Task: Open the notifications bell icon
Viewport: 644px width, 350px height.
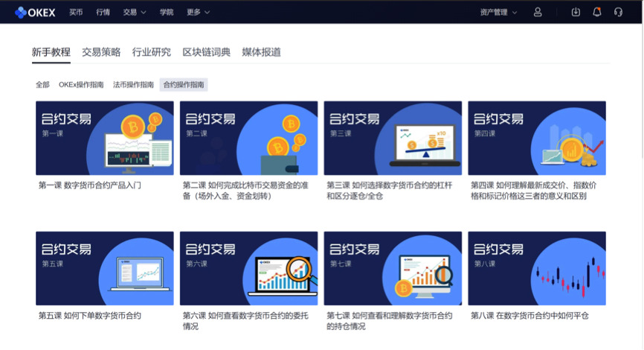Action: 597,13
